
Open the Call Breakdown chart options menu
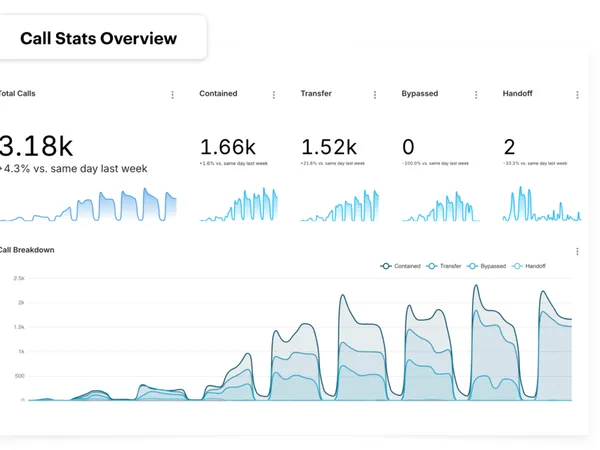(577, 252)
